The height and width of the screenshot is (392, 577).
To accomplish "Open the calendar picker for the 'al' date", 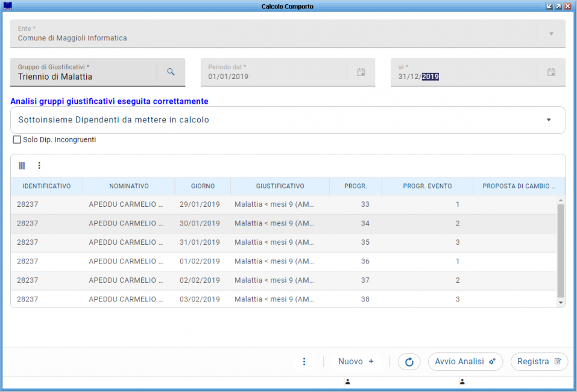I will click(550, 72).
